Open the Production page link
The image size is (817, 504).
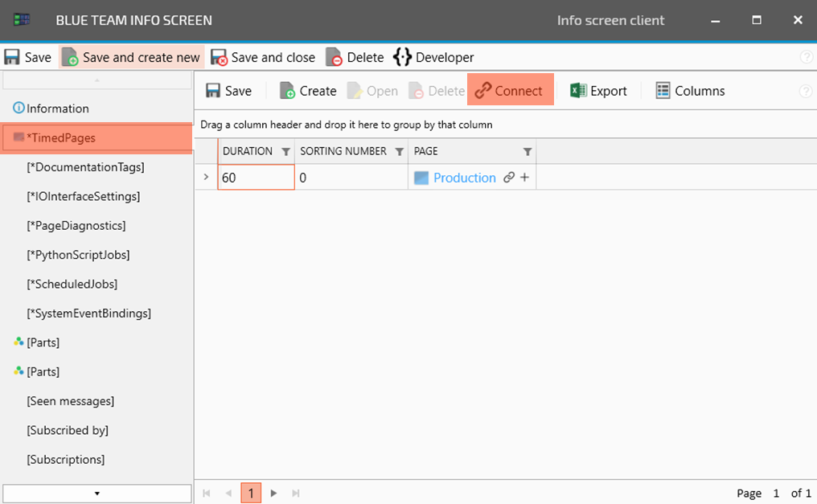(464, 178)
